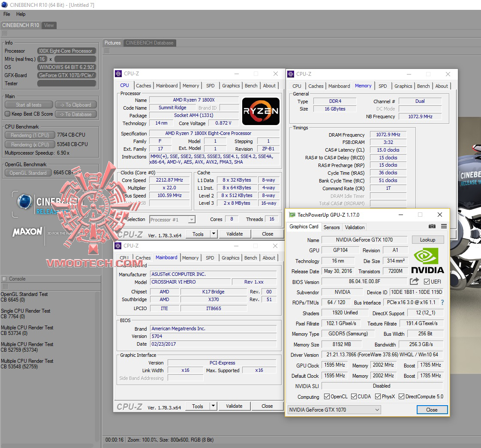The width and height of the screenshot is (481, 448).
Task: Start PCIe render test using the question mark icon
Action: pyautogui.click(x=442, y=302)
